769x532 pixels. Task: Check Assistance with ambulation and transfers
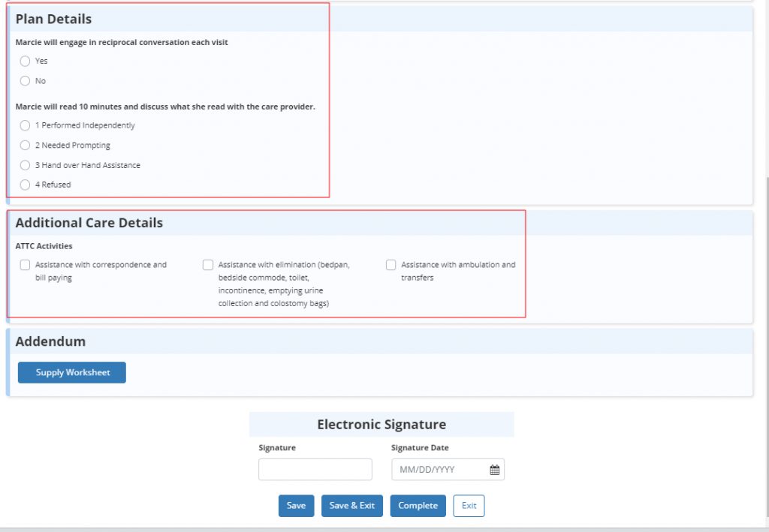coord(391,264)
